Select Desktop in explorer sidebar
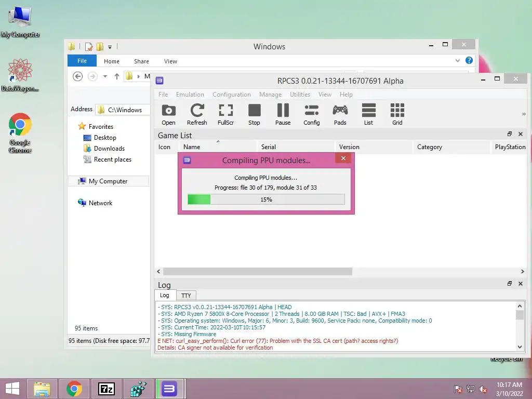 [100, 138]
